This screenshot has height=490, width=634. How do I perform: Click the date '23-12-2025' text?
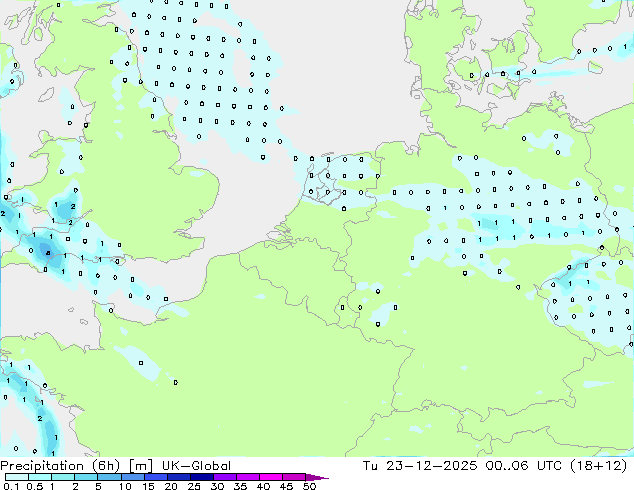tap(431, 466)
